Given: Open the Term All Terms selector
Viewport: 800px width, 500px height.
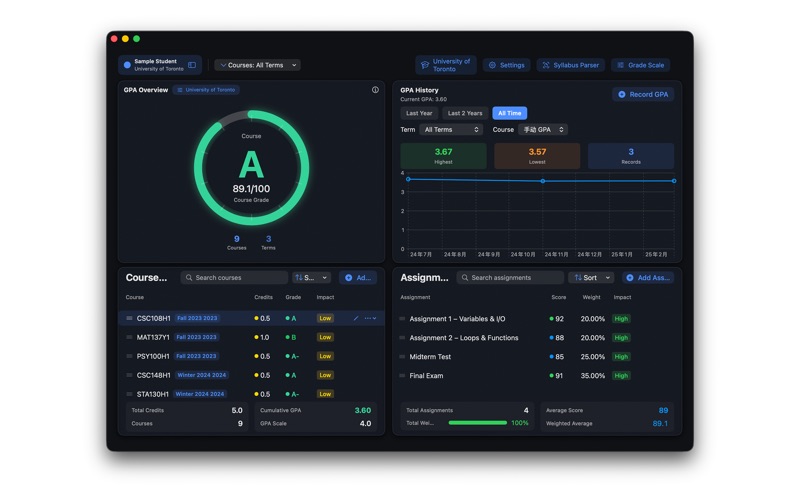Looking at the screenshot, I should pos(451,130).
